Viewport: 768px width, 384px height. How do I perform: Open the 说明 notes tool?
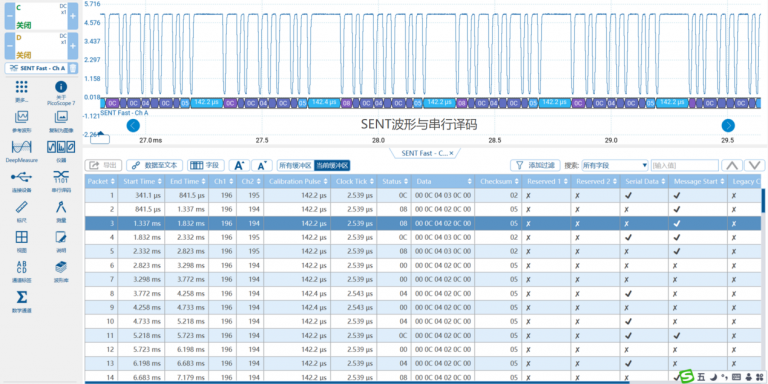[61, 241]
